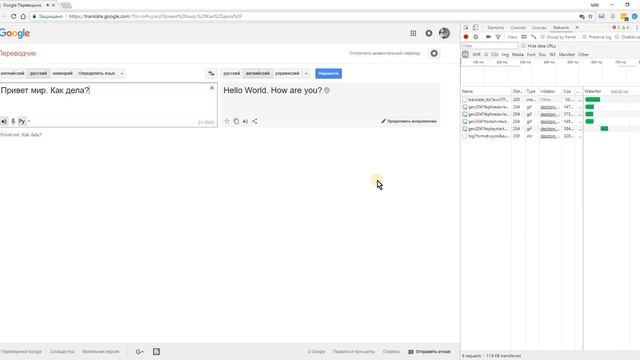Select the translate_a request row

pos(550,100)
